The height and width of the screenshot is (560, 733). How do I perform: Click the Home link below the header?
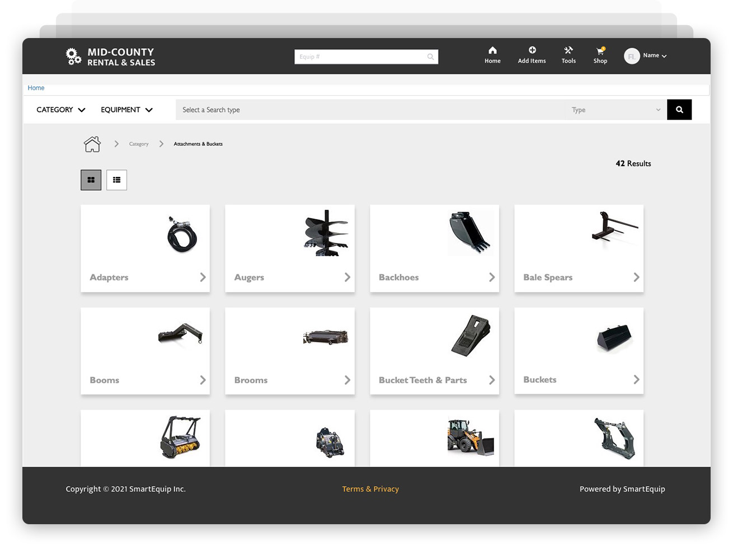tap(36, 88)
